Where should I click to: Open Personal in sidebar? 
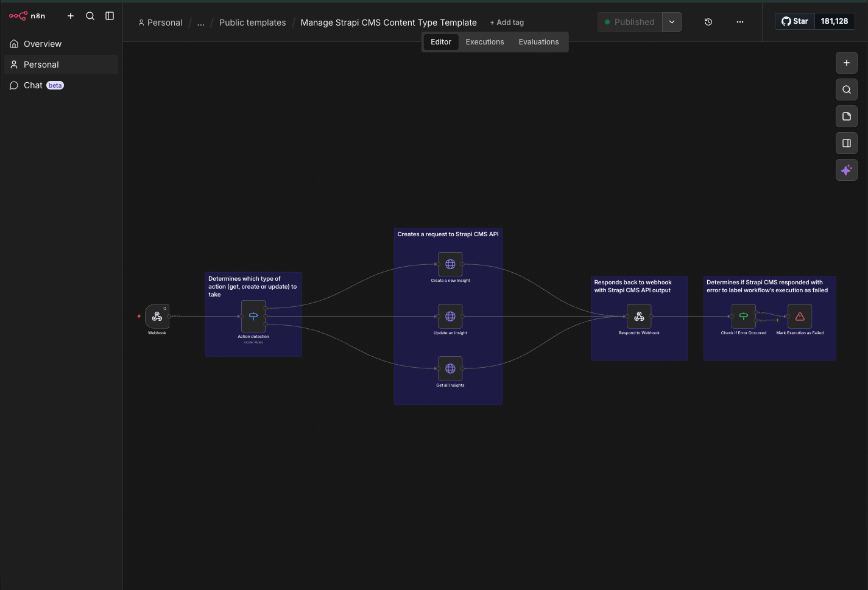click(x=61, y=65)
